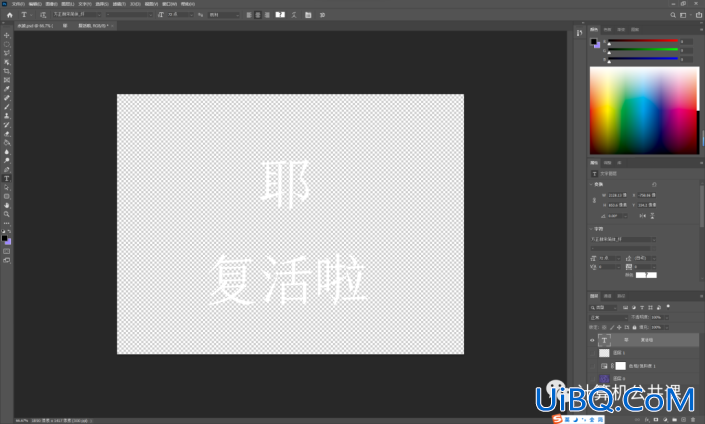705x424 pixels.
Task: Click the text color swatch in options bar
Action: 280,14
